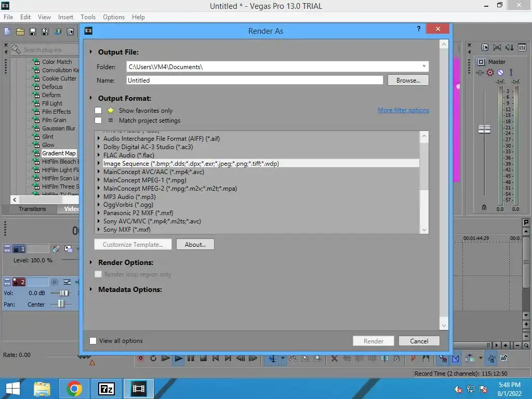The width and height of the screenshot is (532, 399).
Task: Click the Open folder icon in main toolbar
Action: pyautogui.click(x=20, y=32)
